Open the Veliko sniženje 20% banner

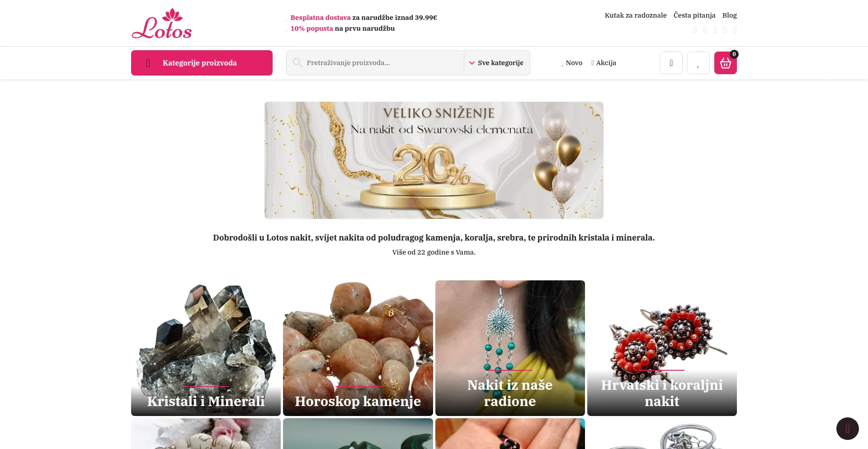pos(434,160)
